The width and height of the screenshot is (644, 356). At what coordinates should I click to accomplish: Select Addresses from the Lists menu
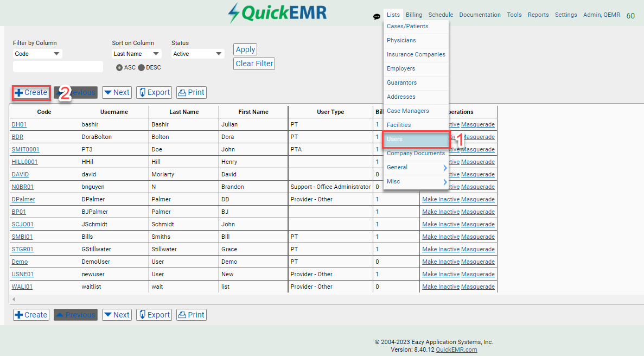[x=416, y=97]
